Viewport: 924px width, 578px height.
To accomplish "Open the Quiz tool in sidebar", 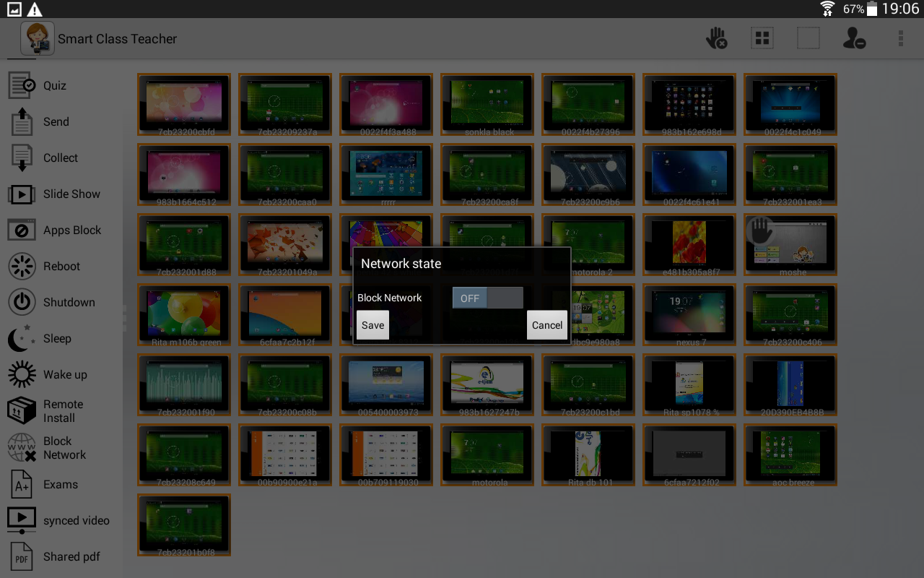I will click(x=55, y=85).
